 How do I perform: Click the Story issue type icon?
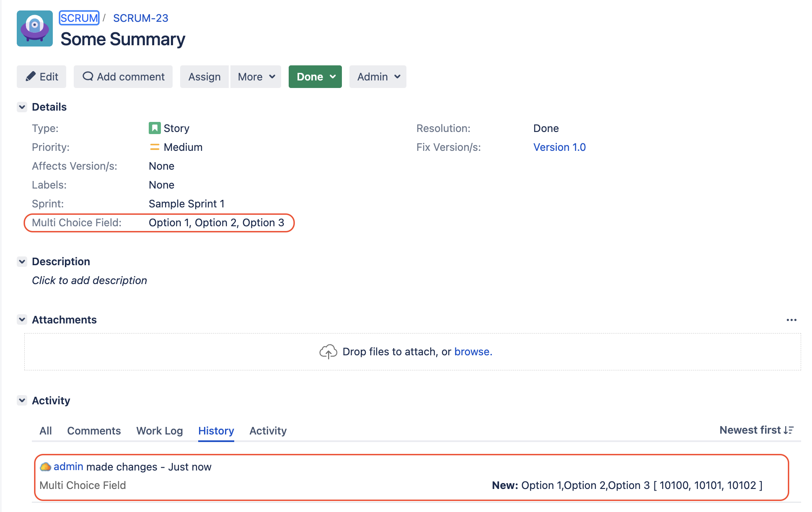click(x=154, y=128)
